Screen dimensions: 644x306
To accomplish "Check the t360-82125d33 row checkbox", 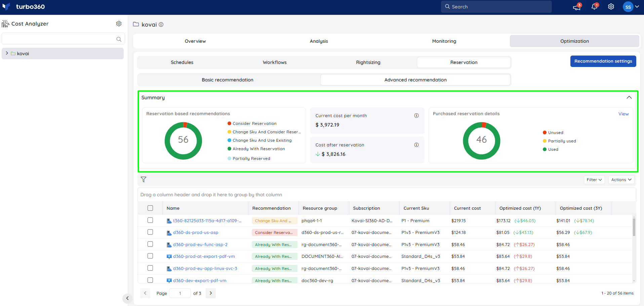I will [x=150, y=220].
